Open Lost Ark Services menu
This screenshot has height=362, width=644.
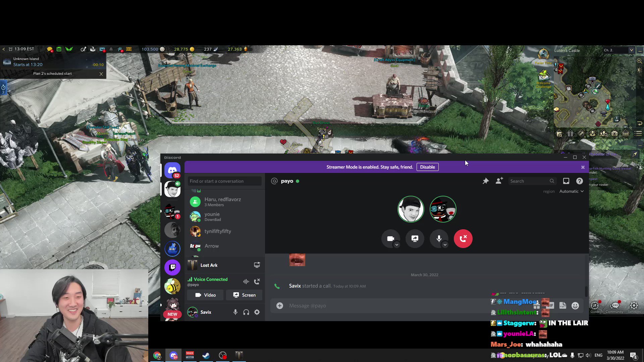pyautogui.click(x=634, y=307)
